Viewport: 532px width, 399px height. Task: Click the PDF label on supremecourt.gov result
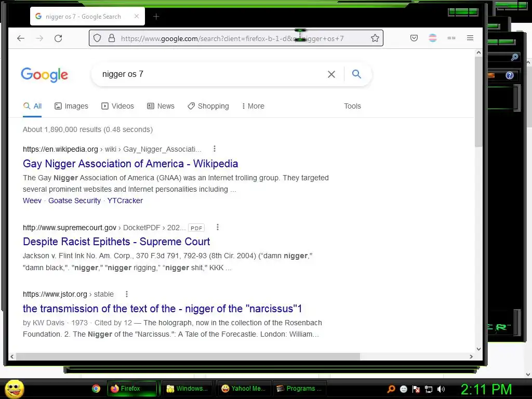[196, 228]
